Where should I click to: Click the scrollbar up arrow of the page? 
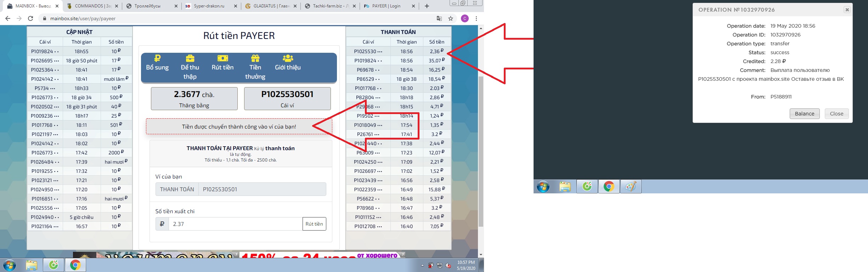click(x=481, y=28)
